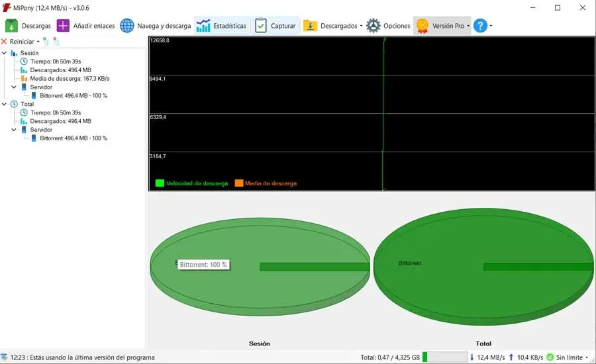Select the Estadísticas toolbar label
Image resolution: width=596 pixels, height=364 pixels.
pos(230,26)
